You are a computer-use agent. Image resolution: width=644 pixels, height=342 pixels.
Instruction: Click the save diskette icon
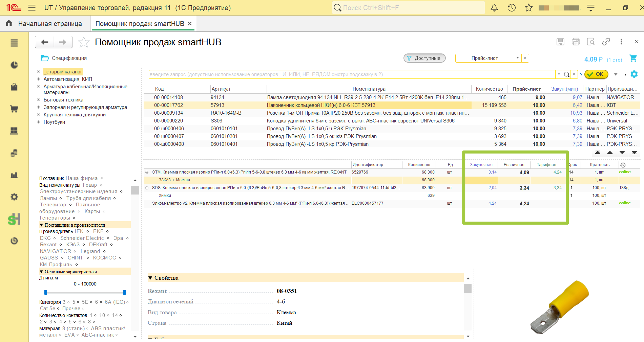click(560, 42)
